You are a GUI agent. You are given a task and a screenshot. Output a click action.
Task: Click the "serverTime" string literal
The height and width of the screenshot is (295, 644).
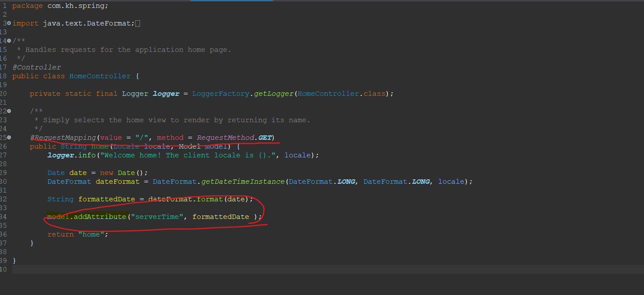[157, 217]
